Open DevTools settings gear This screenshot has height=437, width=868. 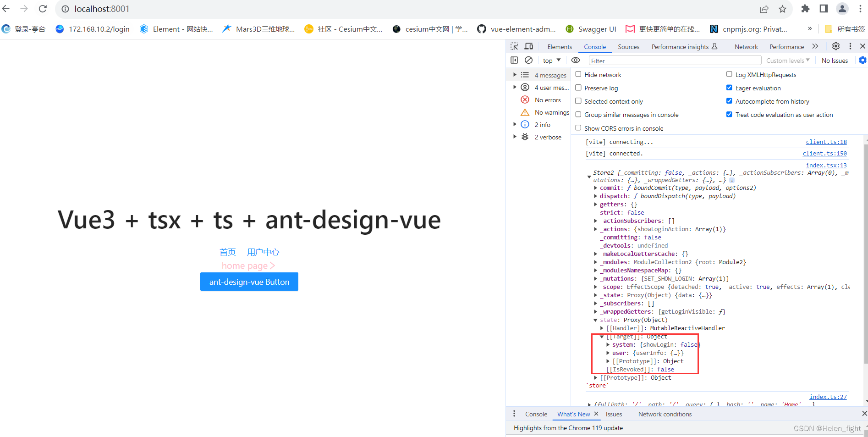(x=836, y=46)
